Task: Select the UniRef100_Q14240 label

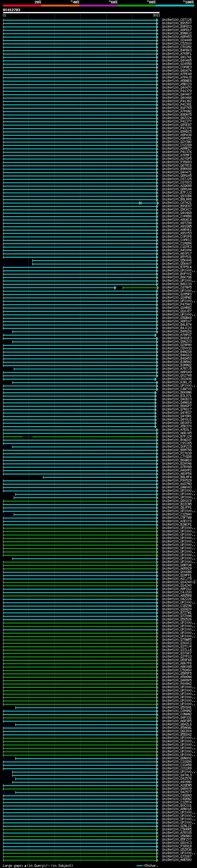Action: click(177, 585)
